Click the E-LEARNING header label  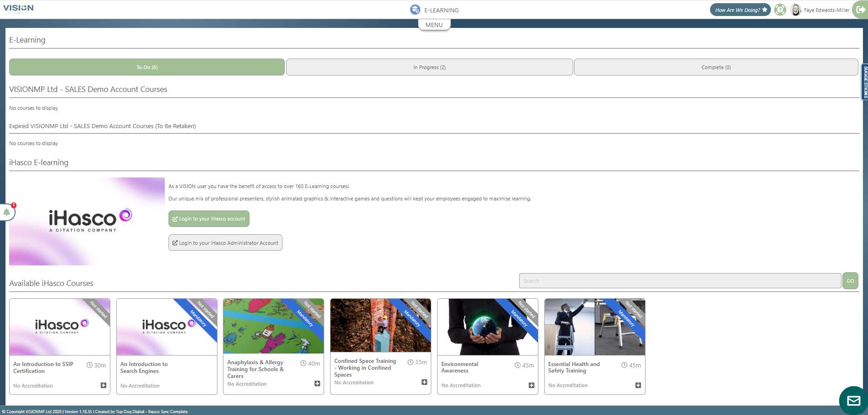pos(441,10)
